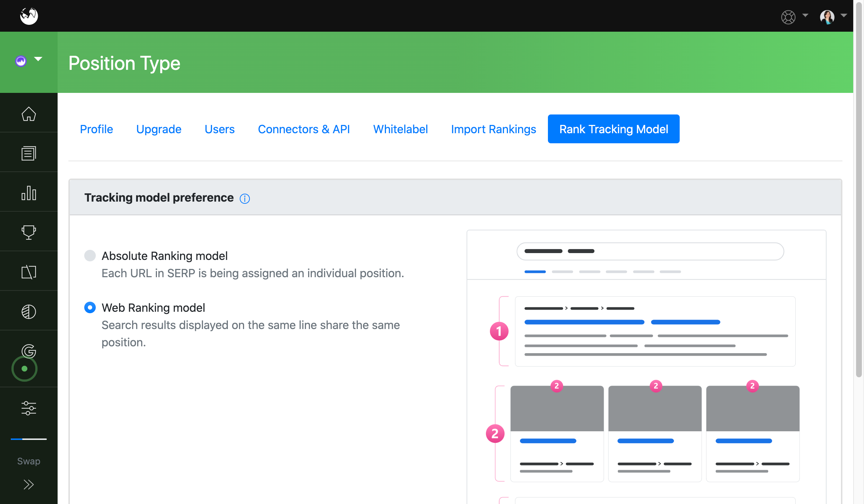Click the Web Ranking model label
Image resolution: width=864 pixels, height=504 pixels.
153,307
